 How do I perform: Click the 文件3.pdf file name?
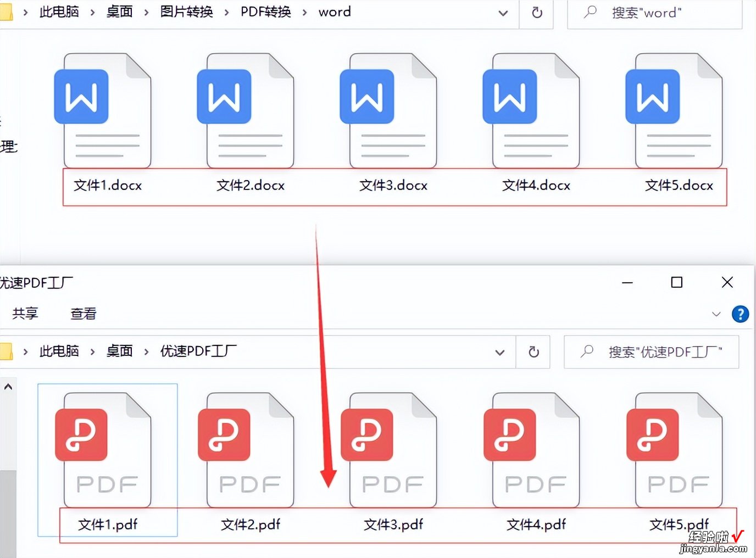pos(393,525)
